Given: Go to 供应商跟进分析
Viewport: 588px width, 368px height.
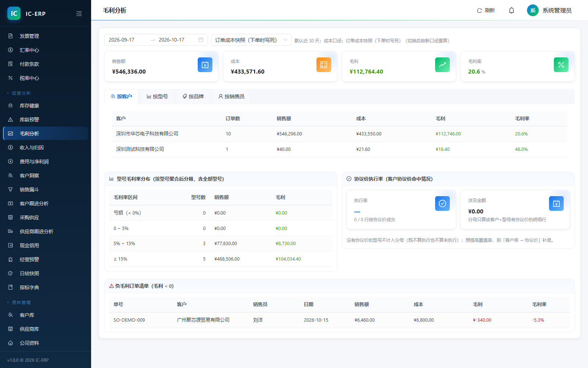Looking at the screenshot, I should [x=45, y=231].
